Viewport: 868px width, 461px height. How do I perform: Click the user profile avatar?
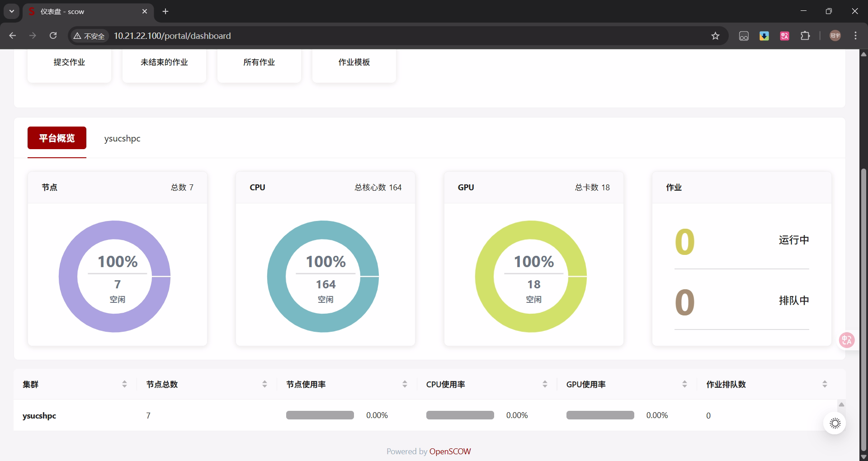point(835,36)
